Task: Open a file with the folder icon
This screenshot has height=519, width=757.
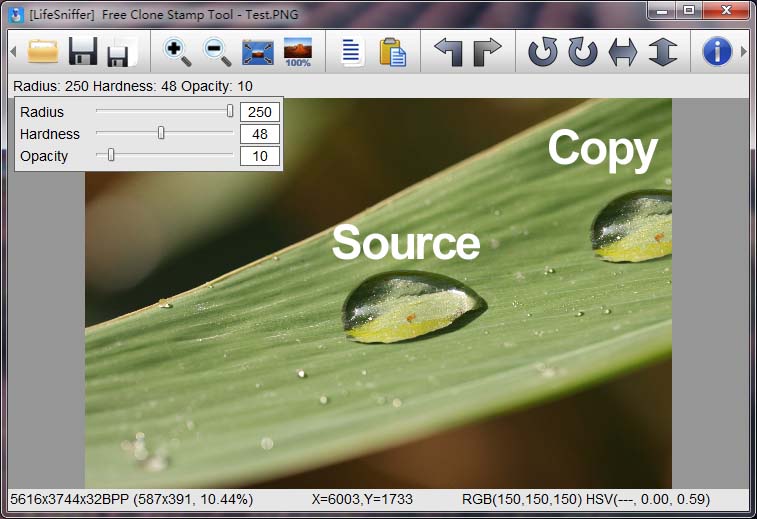Action: pos(43,51)
